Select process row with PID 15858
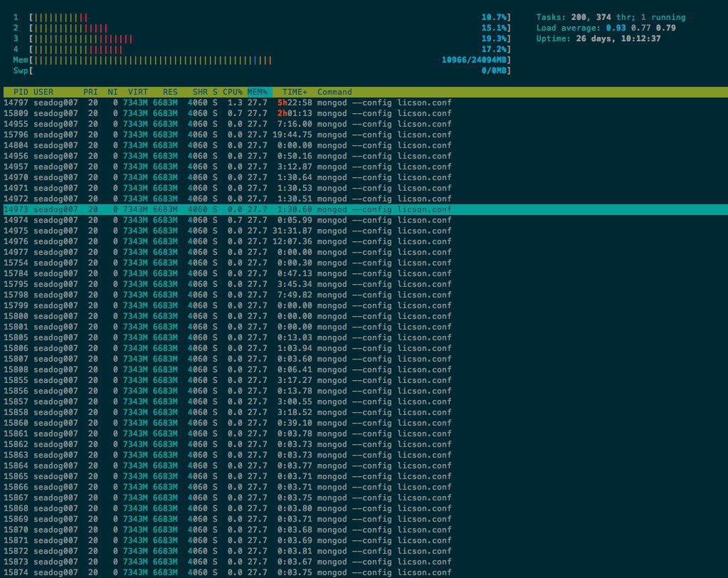 click(x=364, y=412)
